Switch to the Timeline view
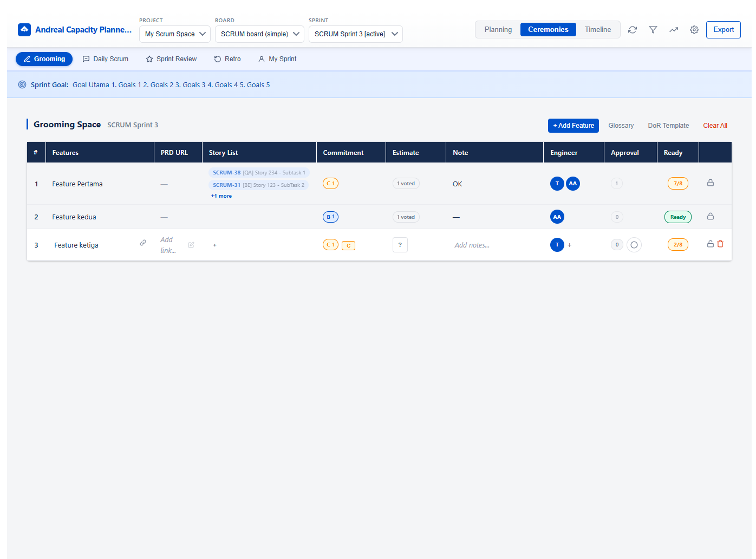756x559 pixels. [597, 29]
